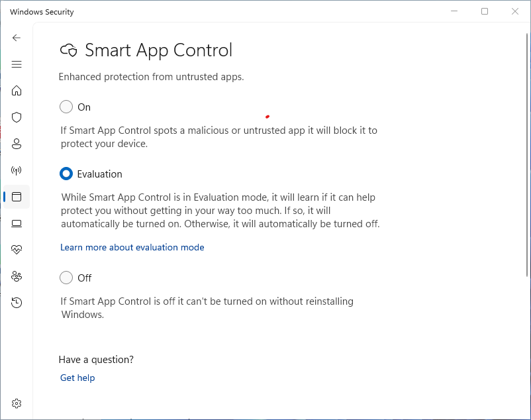
Task: Click the Smart App Control cloud shield icon
Action: coord(69,50)
